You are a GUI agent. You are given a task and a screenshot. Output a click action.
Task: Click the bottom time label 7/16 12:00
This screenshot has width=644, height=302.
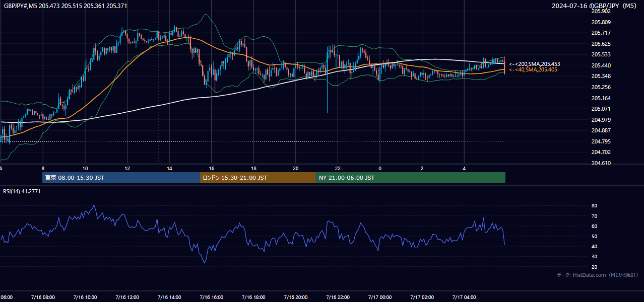tap(127, 297)
